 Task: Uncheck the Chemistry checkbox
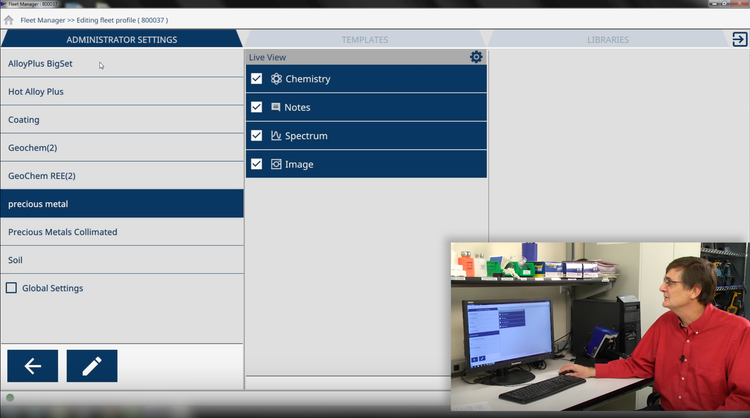pos(257,79)
